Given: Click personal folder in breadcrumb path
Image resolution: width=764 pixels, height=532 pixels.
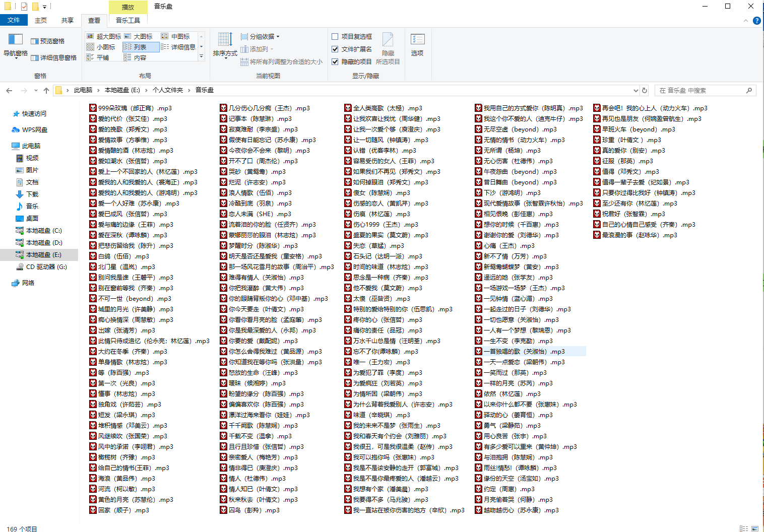Looking at the screenshot, I should tap(168, 90).
